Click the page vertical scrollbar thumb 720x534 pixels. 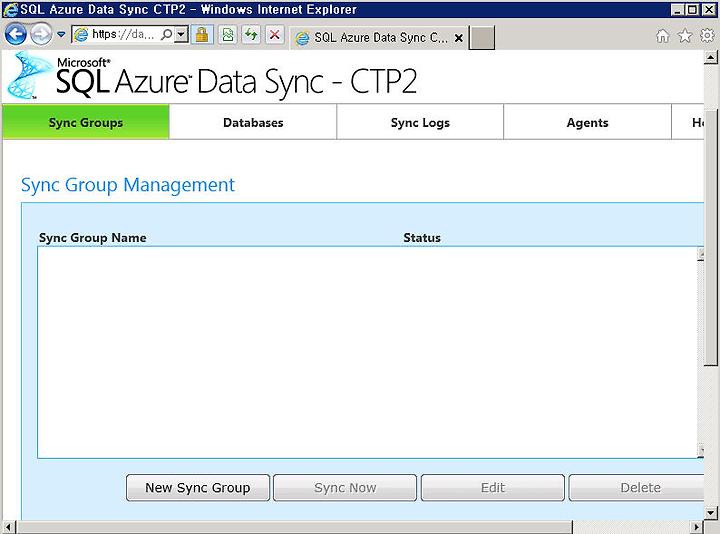[711, 238]
